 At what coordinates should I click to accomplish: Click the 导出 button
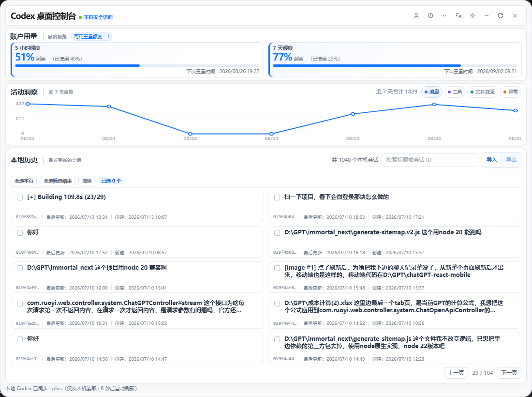[511, 160]
